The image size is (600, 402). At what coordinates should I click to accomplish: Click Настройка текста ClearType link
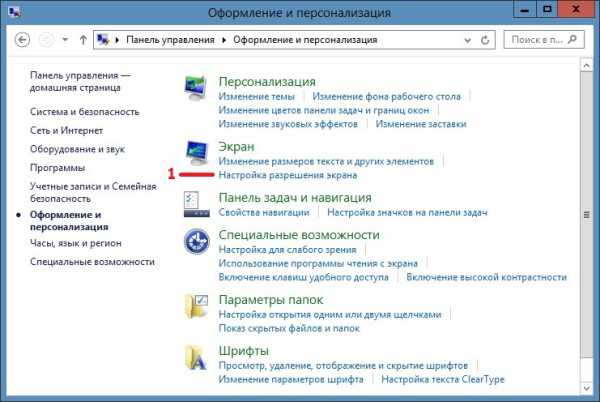pyautogui.click(x=443, y=379)
